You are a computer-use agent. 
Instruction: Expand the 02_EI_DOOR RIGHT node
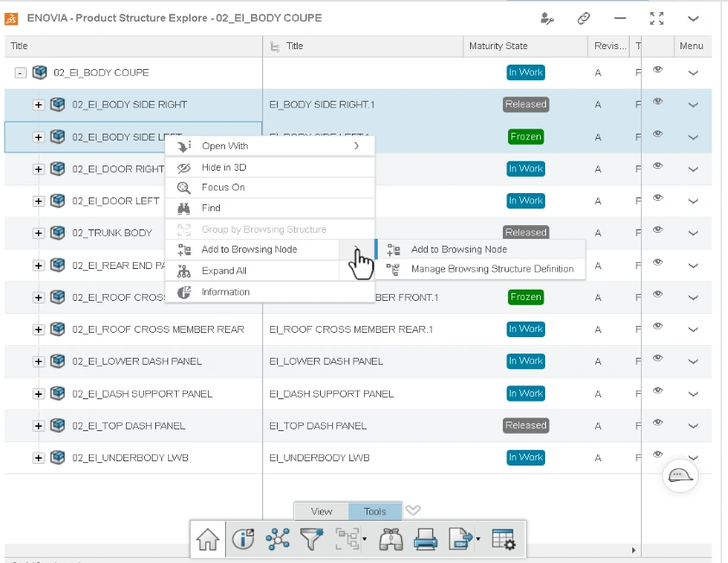pos(39,169)
